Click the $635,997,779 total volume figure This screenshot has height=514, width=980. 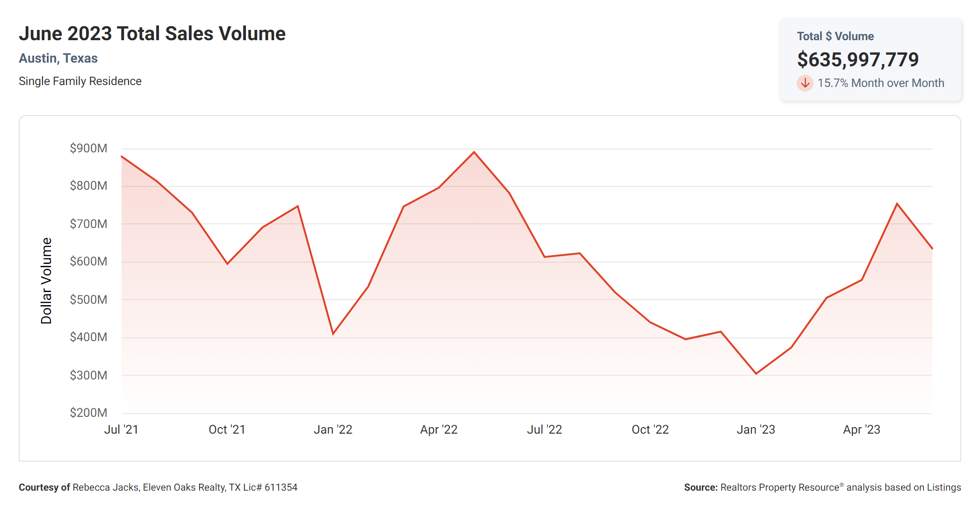[x=857, y=59]
